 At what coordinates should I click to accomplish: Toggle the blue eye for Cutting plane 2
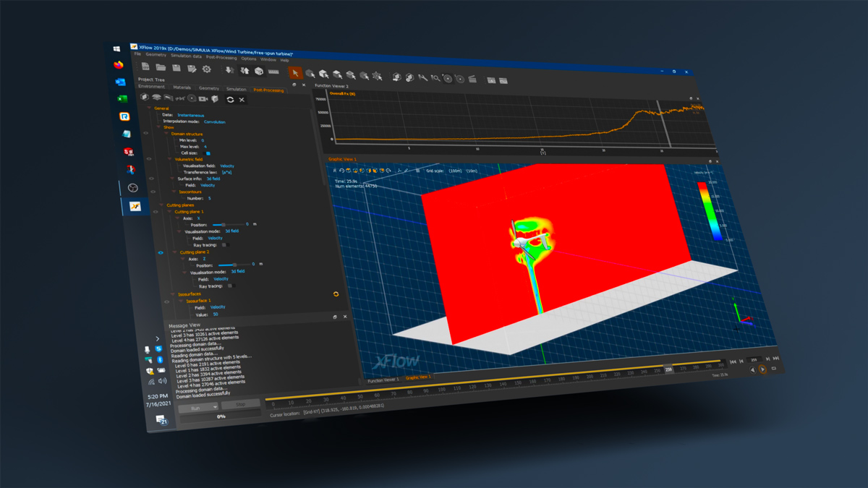161,252
